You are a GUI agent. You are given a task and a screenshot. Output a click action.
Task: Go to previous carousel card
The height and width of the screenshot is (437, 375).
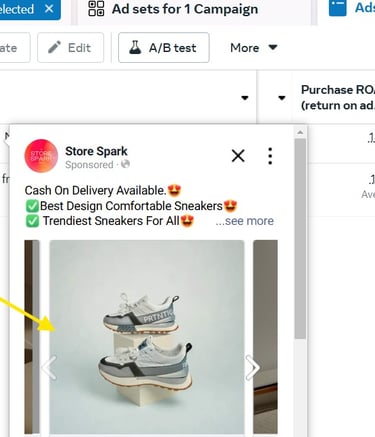click(x=49, y=367)
